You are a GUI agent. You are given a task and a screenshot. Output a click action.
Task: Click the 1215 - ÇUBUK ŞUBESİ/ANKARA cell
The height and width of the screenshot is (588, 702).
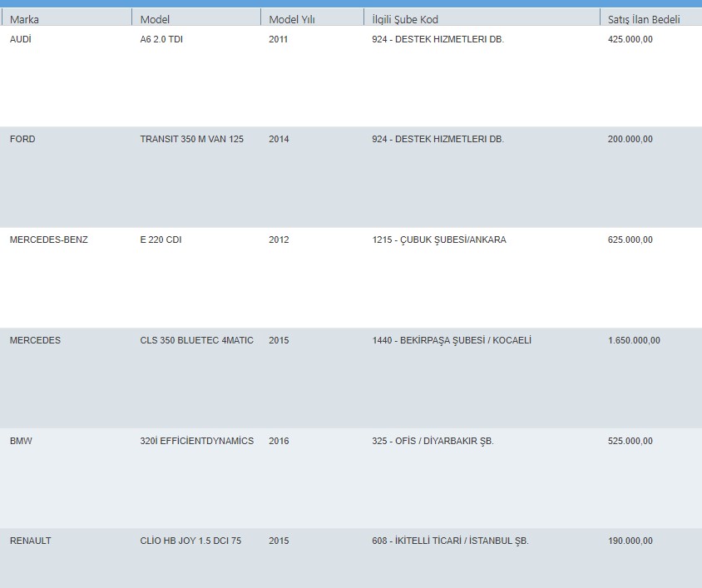[439, 240]
